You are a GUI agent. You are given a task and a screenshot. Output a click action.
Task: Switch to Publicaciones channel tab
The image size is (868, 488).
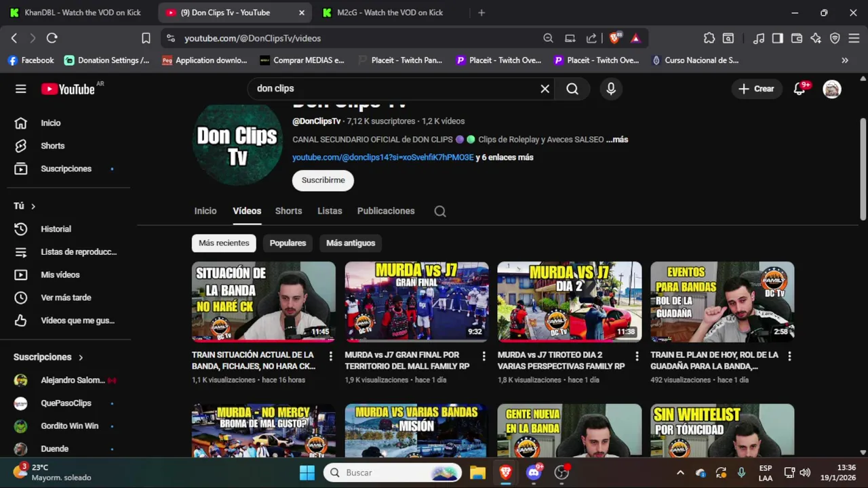click(386, 211)
